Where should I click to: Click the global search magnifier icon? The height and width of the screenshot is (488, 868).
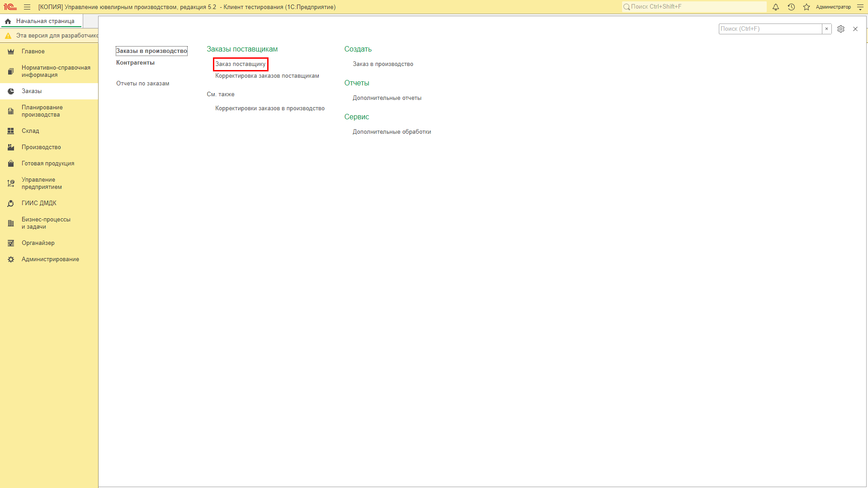pos(627,7)
